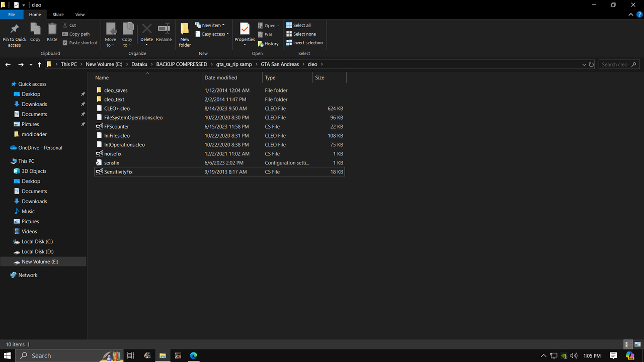
Task: Switch to the View ribbon tab
Action: (x=80, y=15)
